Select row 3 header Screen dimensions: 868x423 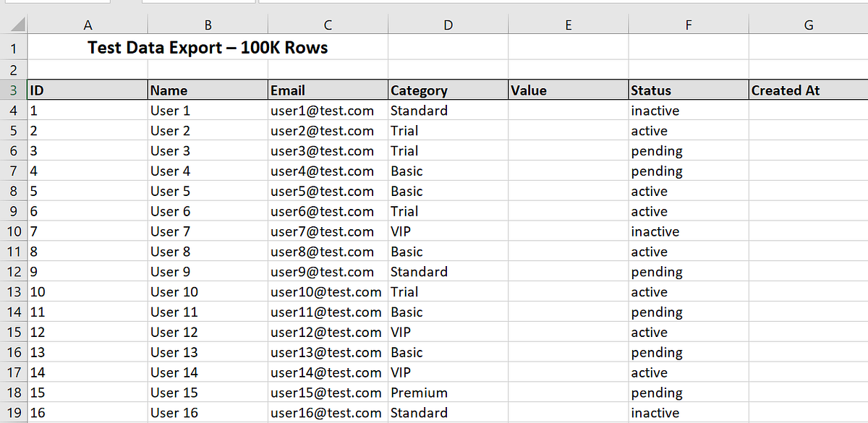(x=14, y=90)
